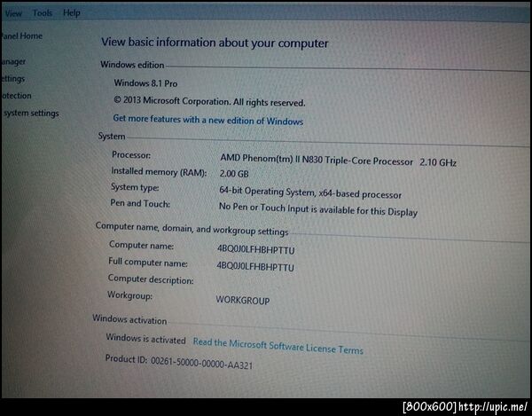Open the View menu
This screenshot has width=532, height=416.
pos(13,13)
